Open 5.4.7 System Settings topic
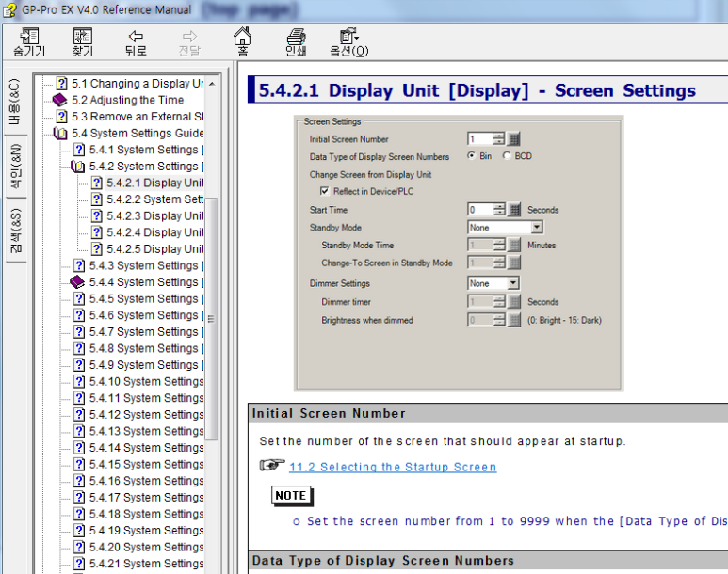728x574 pixels. point(146,332)
